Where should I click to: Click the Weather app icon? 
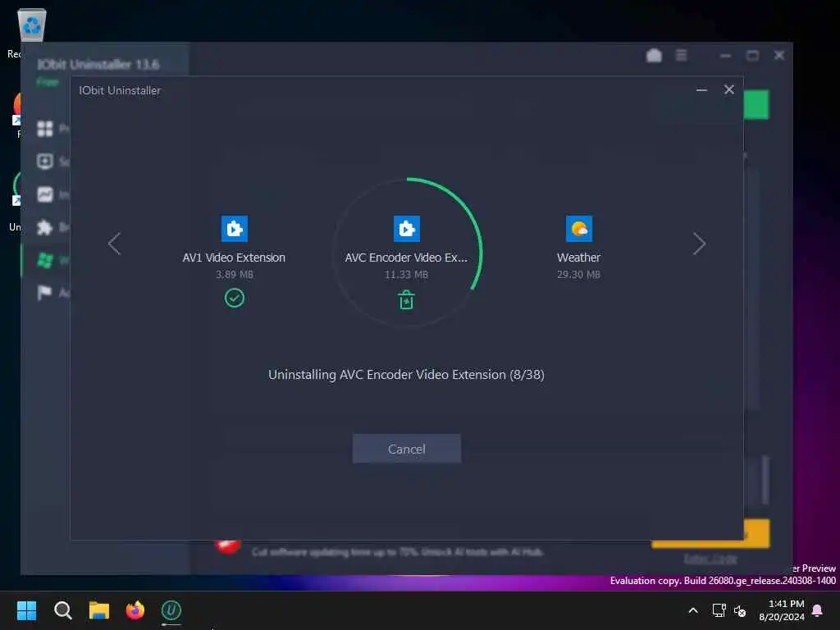(x=579, y=229)
